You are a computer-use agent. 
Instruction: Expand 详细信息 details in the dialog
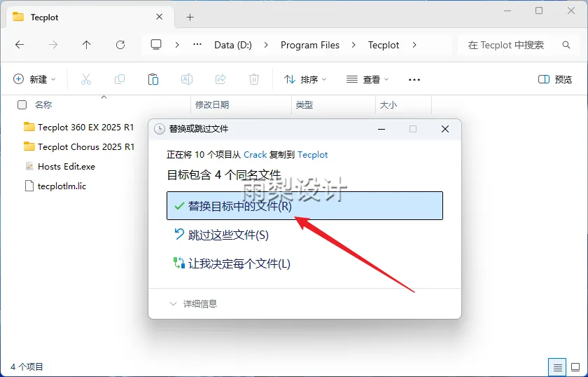[193, 304]
